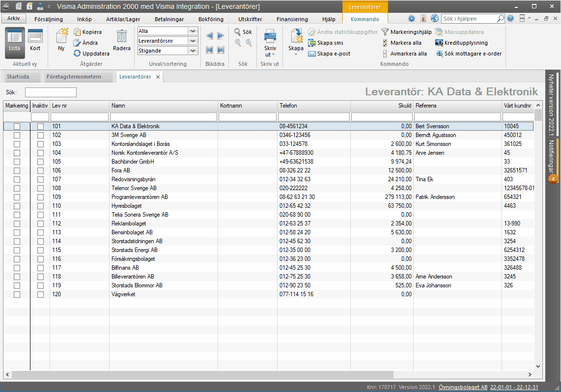Click Övningsbolaget AB link in status bar
The image size is (561, 392).
463,387
